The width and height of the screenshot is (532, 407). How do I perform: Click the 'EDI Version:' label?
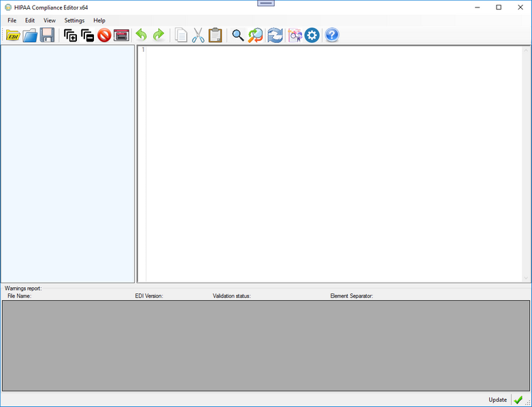[149, 296]
